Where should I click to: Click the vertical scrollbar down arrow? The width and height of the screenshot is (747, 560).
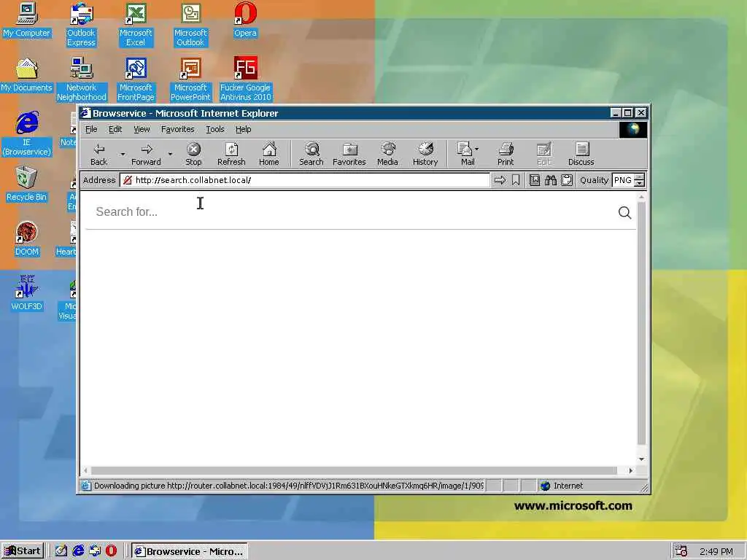click(641, 459)
